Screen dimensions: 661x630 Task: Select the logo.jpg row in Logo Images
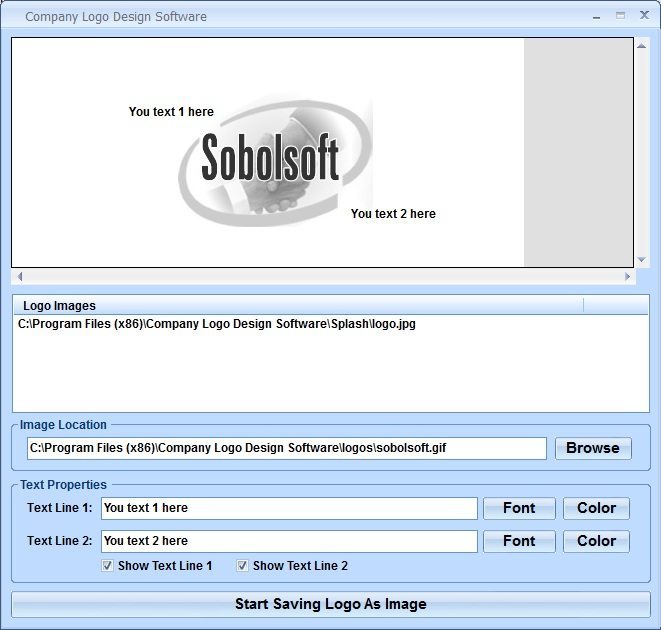331,324
